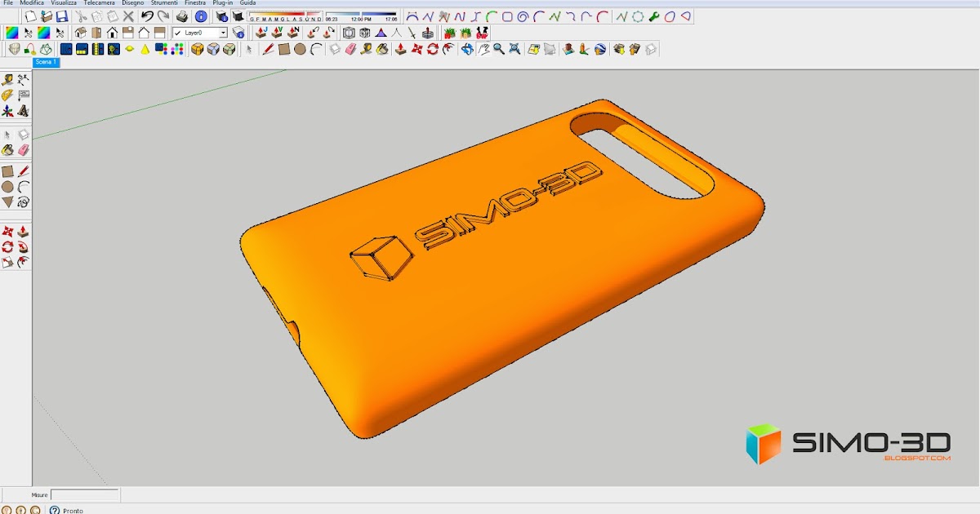Create a new file via the toolbar

click(30, 16)
